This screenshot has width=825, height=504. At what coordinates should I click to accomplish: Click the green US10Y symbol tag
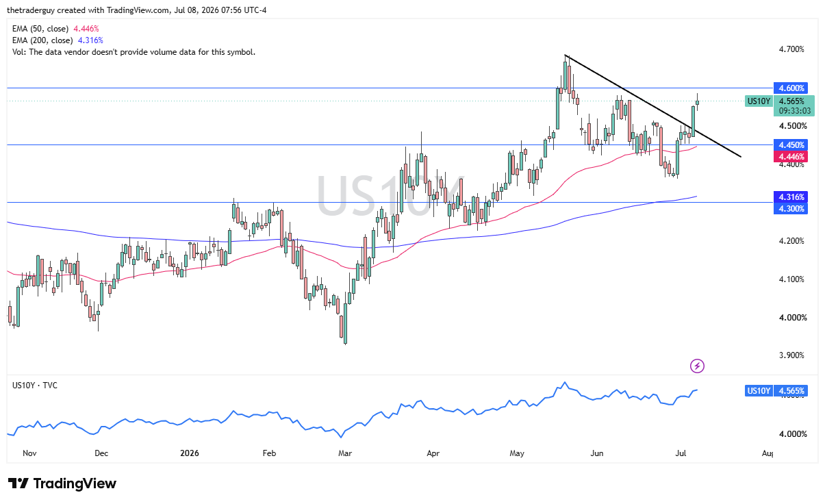coord(759,101)
